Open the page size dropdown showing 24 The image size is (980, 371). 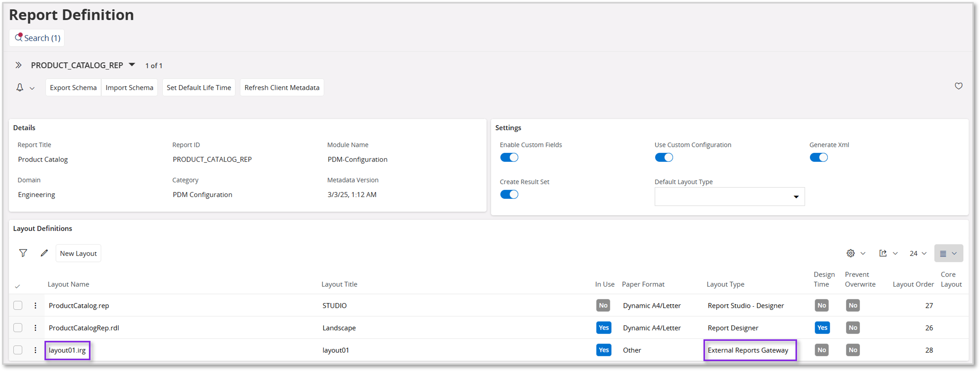click(918, 253)
